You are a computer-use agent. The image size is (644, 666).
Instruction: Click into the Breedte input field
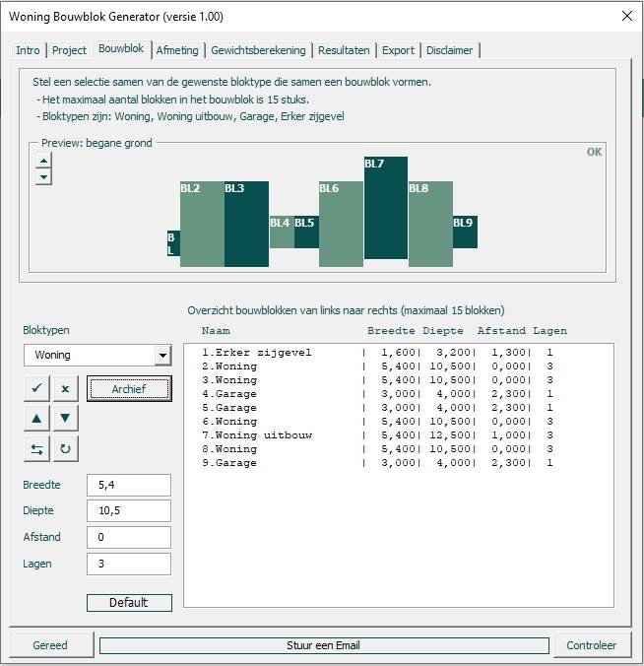(x=128, y=485)
